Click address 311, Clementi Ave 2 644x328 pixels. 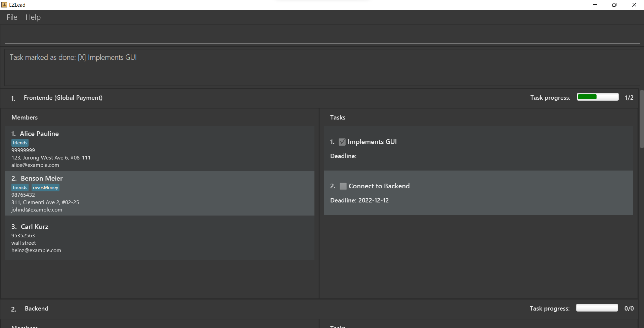click(45, 202)
